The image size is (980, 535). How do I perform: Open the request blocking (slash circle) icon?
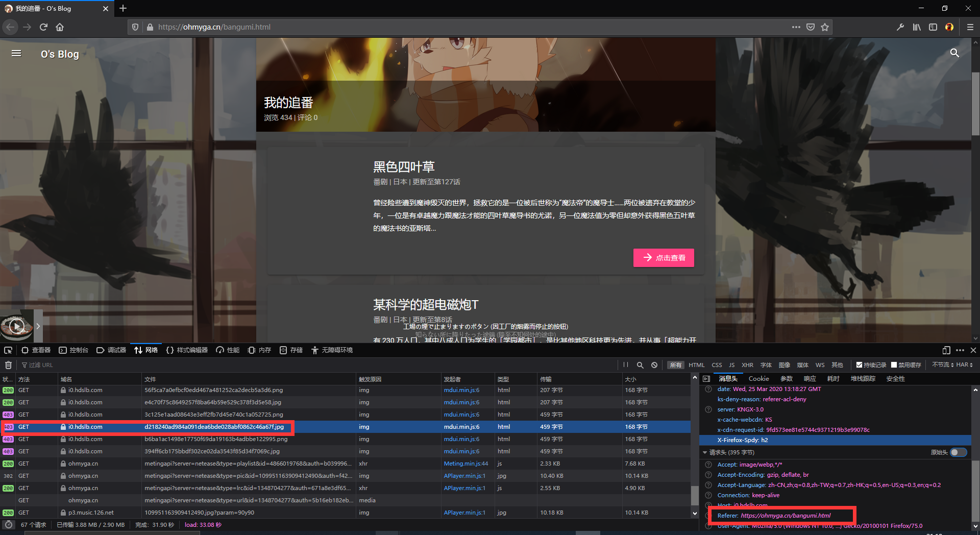point(654,364)
